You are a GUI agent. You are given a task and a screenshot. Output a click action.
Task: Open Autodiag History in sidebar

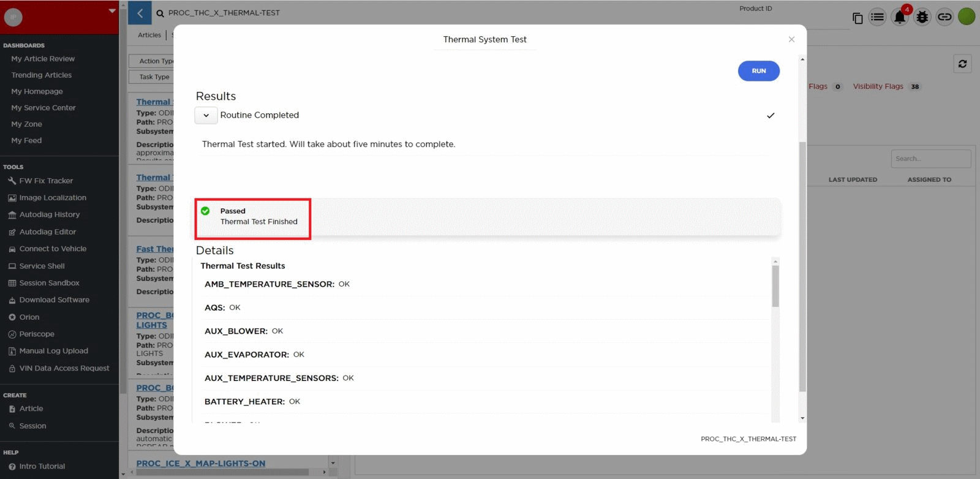point(49,215)
